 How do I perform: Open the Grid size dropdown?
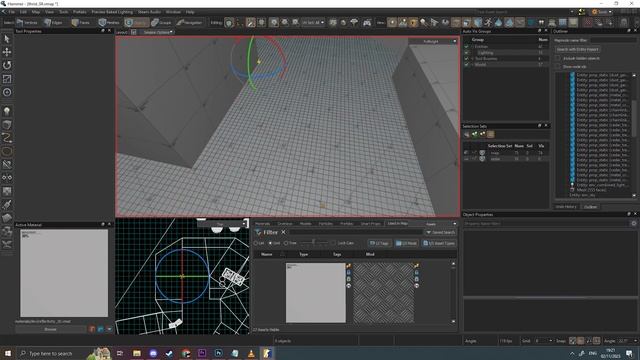click(543, 341)
